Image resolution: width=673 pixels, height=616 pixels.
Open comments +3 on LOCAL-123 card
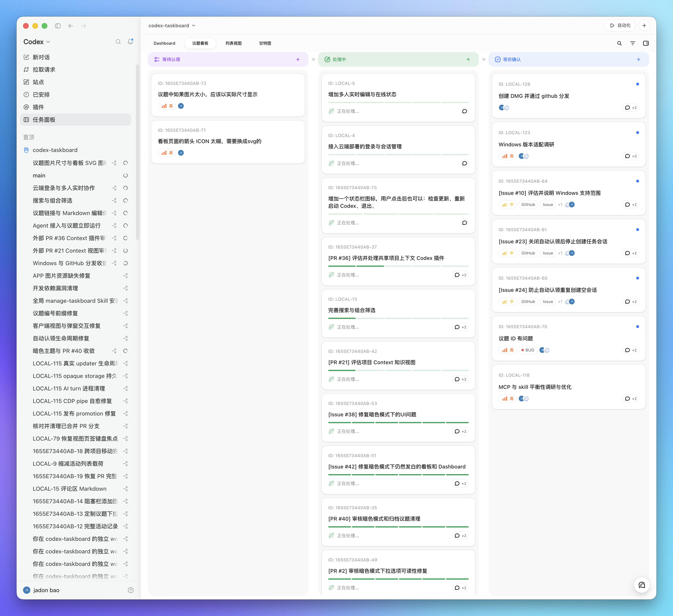click(631, 156)
